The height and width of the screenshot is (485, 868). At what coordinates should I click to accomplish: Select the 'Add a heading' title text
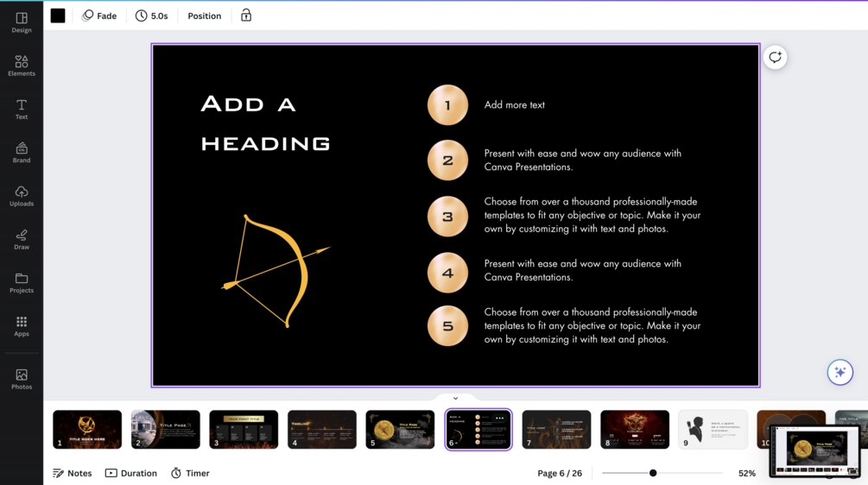click(x=265, y=123)
